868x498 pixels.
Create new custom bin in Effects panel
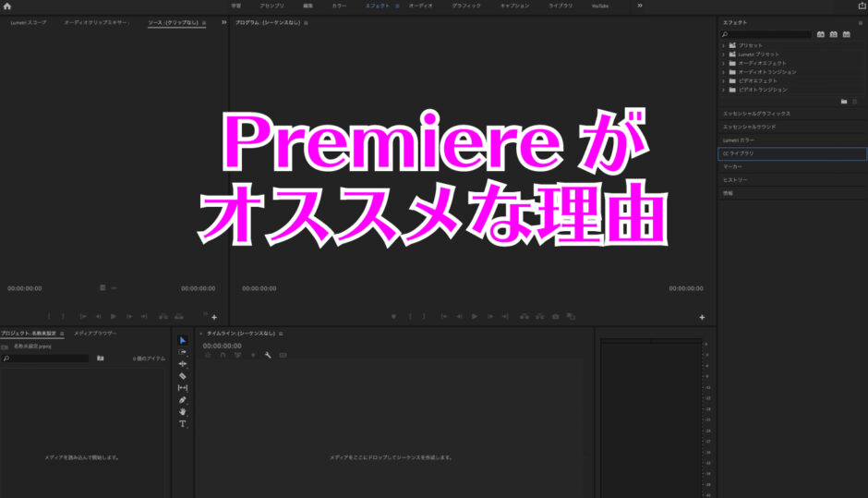pyautogui.click(x=844, y=102)
